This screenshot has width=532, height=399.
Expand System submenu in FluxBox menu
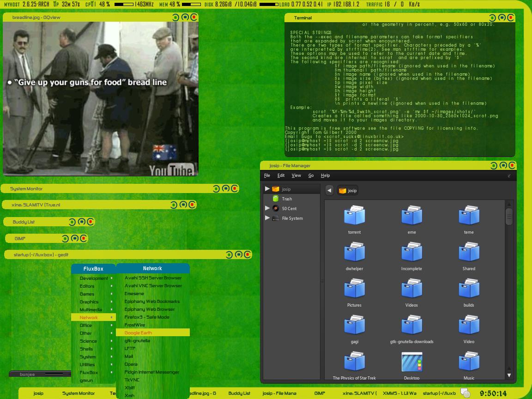pyautogui.click(x=94, y=357)
